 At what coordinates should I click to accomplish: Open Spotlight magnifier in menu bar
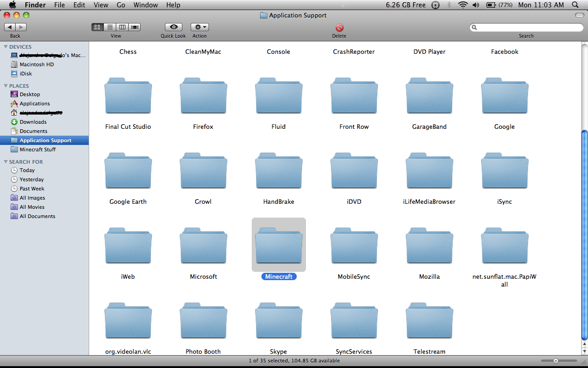coord(575,5)
